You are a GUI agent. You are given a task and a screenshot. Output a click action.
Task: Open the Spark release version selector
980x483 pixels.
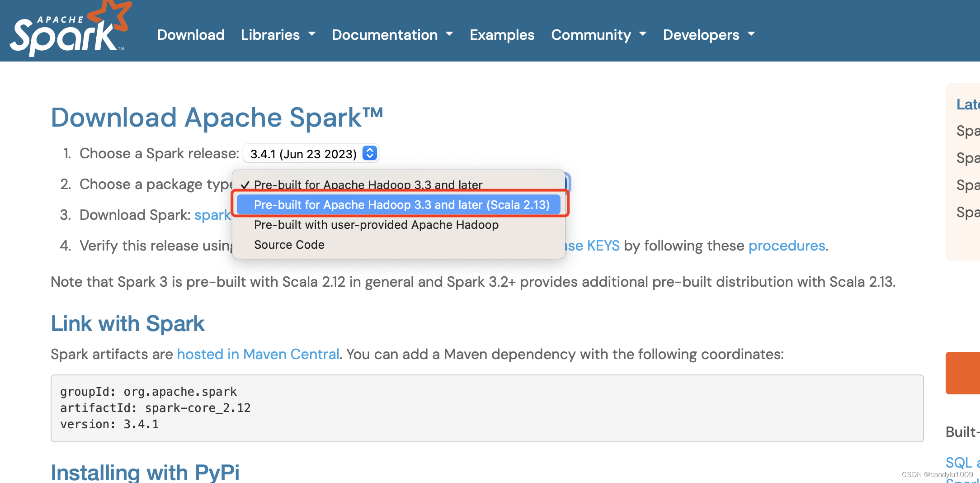pyautogui.click(x=311, y=153)
